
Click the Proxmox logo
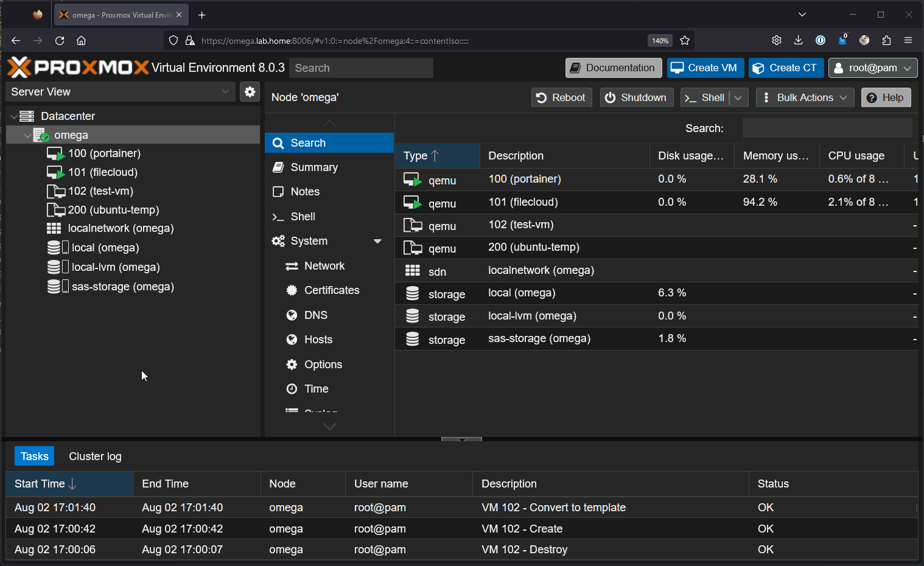78,68
